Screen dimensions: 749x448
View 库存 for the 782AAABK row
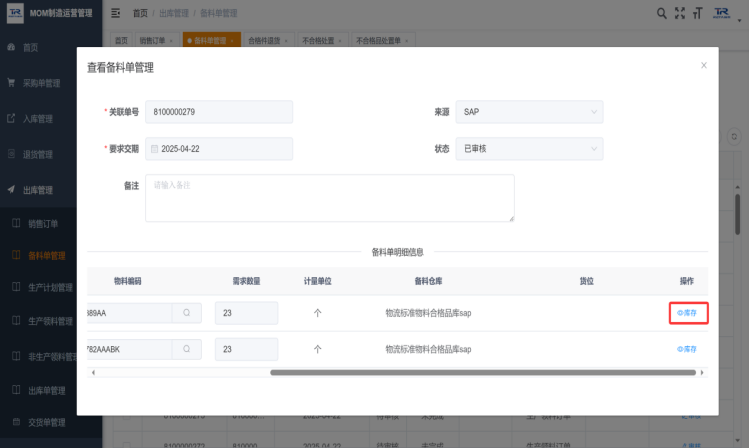coord(687,349)
